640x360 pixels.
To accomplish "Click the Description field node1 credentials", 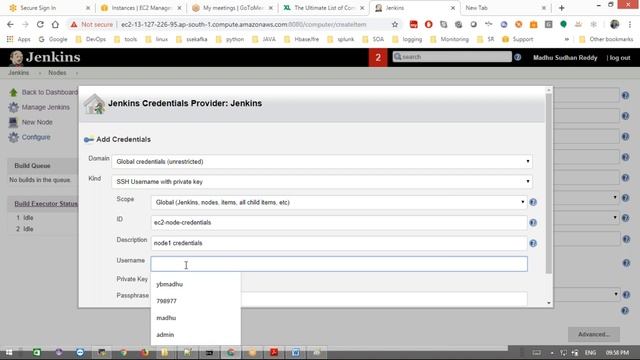I will click(x=339, y=243).
